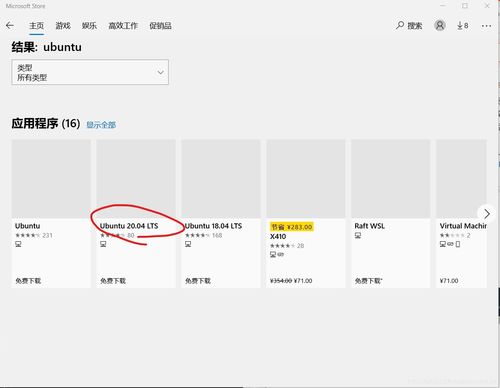500x388 pixels.
Task: Click 免费下载 under Ubuntu 18.04 LTS
Action: tap(198, 281)
